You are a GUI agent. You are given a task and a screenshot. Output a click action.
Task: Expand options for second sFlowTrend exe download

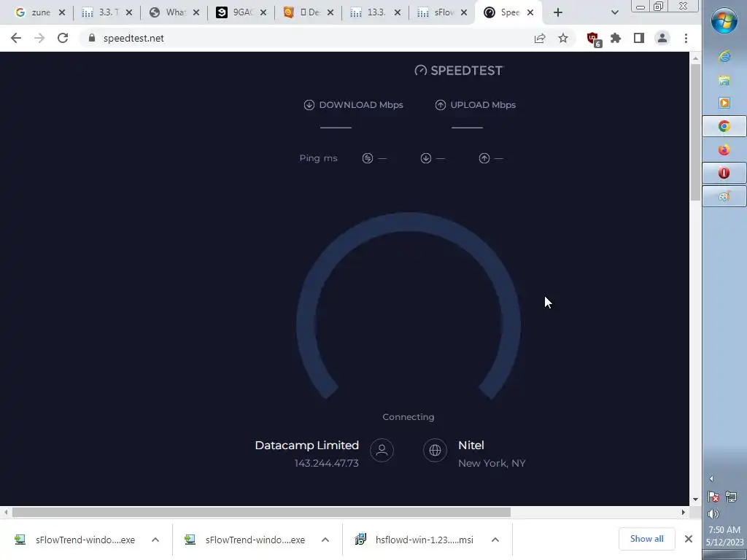(x=325, y=540)
